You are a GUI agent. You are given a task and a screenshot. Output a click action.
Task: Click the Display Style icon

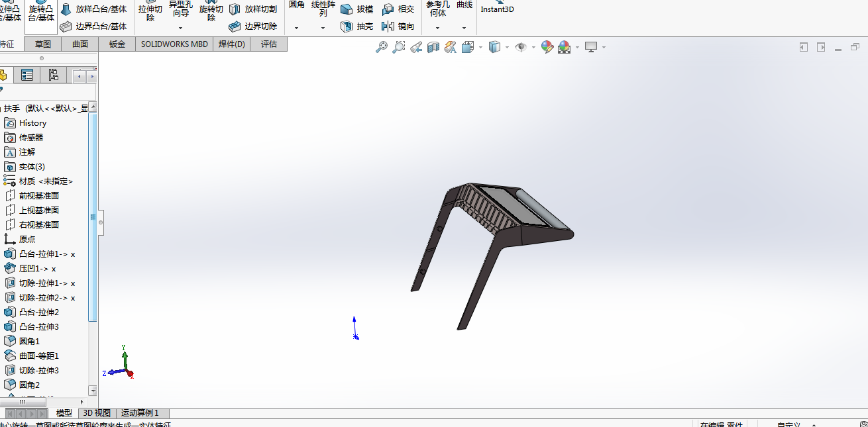(x=494, y=47)
